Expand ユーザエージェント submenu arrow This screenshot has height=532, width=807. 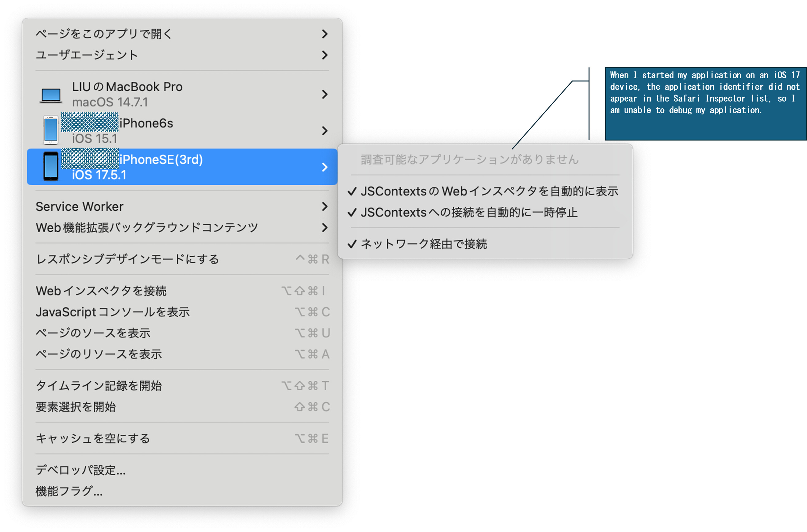(x=324, y=55)
